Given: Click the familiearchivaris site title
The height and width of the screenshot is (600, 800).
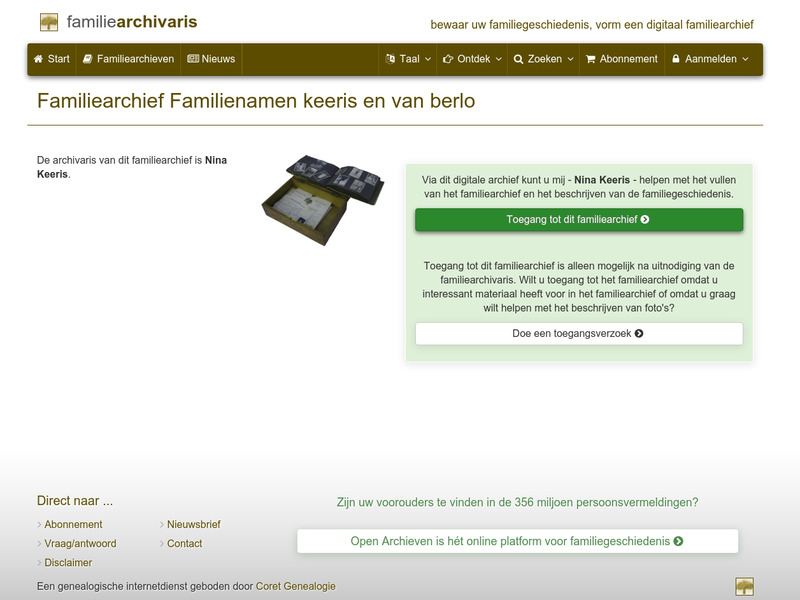Looking at the screenshot, I should (x=132, y=22).
